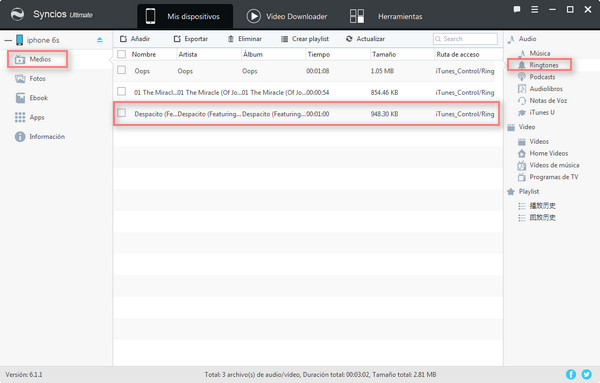
Task: Sort by Tamaño column header
Action: click(x=384, y=54)
